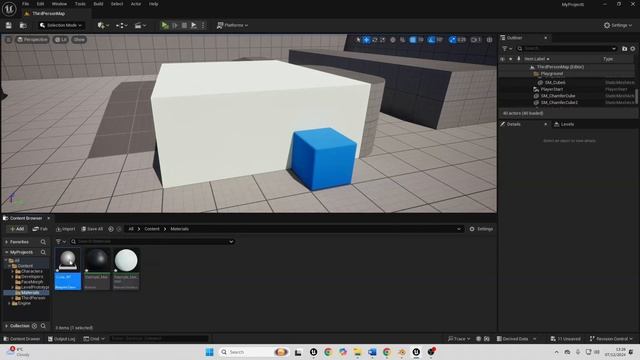
Task: Toggle rotation snapping in viewport
Action: [x=431, y=40]
